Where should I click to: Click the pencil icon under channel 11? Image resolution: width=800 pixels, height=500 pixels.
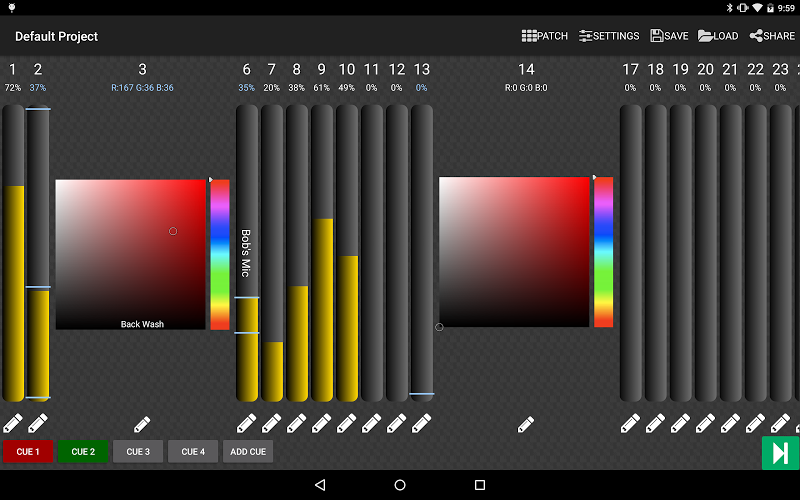[371, 423]
